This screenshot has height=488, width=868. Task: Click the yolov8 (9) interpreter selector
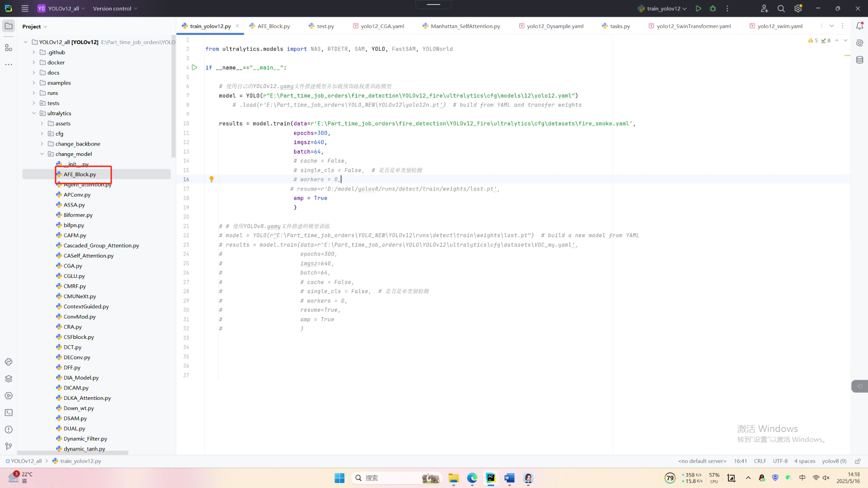834,461
